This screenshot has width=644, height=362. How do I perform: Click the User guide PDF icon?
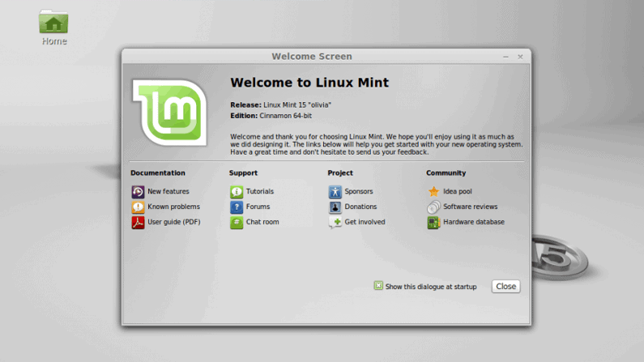(x=138, y=222)
